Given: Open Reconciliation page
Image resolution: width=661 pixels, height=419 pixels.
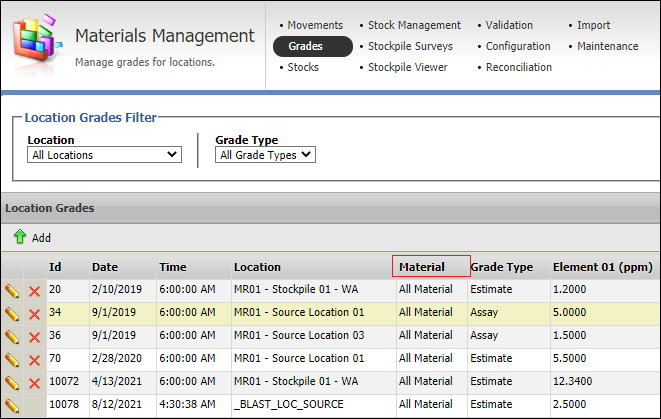Looking at the screenshot, I should coord(519,67).
